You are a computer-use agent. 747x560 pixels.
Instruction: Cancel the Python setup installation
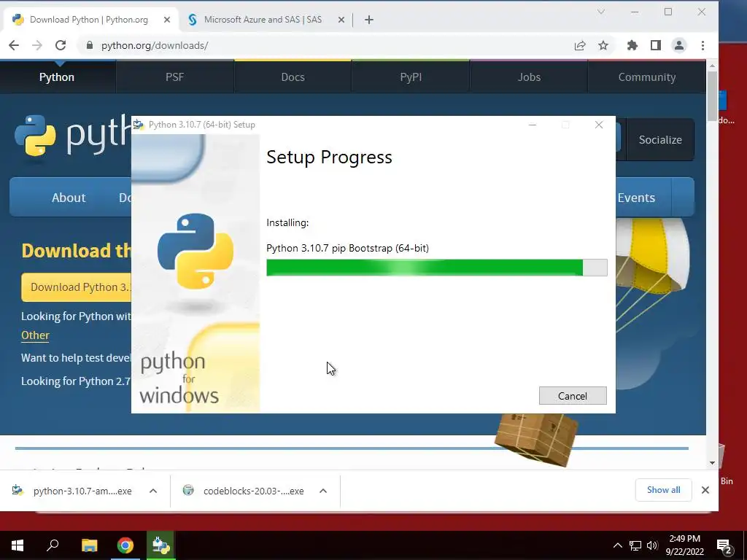pyautogui.click(x=573, y=396)
